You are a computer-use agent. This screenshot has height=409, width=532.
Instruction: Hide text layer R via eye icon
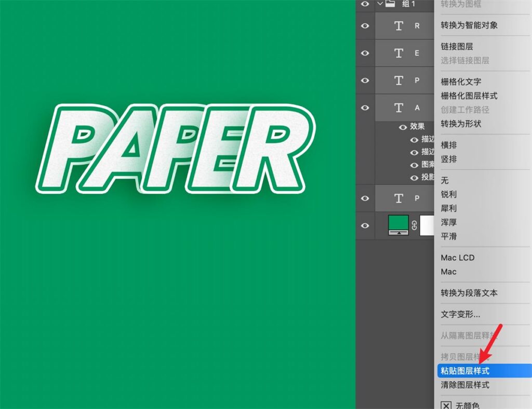tap(365, 26)
